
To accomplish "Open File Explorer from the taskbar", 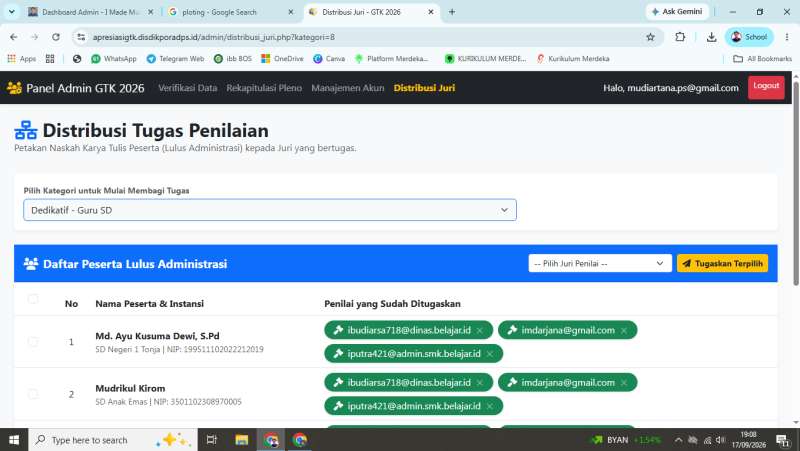I will click(241, 440).
